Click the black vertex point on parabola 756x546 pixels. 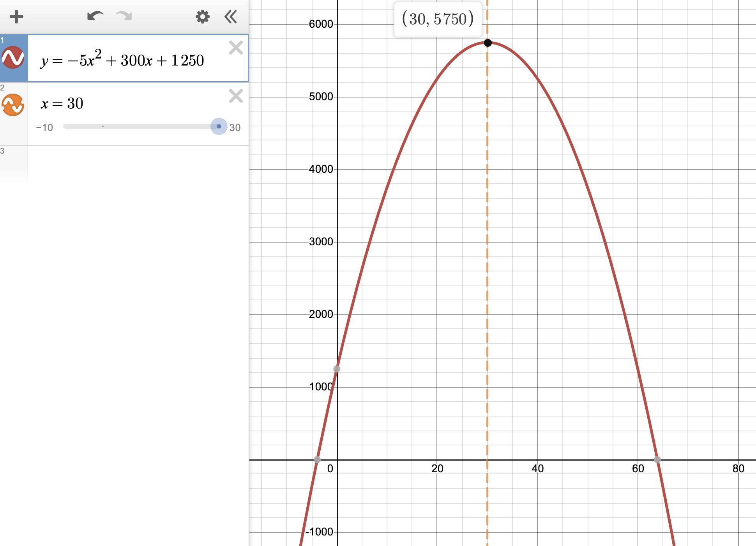click(488, 43)
